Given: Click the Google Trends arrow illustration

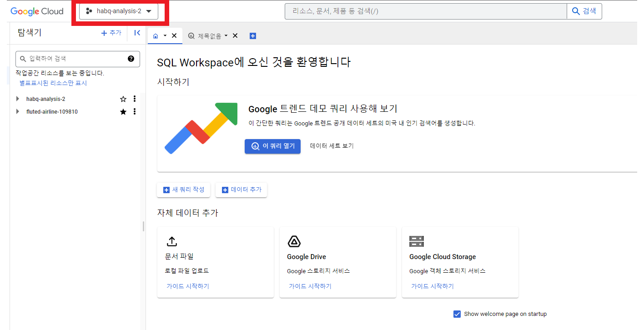Looking at the screenshot, I should click(x=201, y=128).
